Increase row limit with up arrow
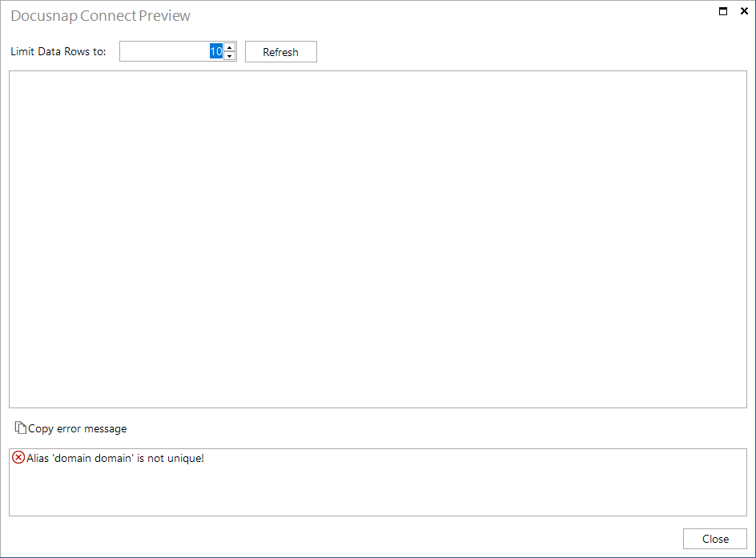Viewport: 756px width, 558px height. (x=230, y=47)
